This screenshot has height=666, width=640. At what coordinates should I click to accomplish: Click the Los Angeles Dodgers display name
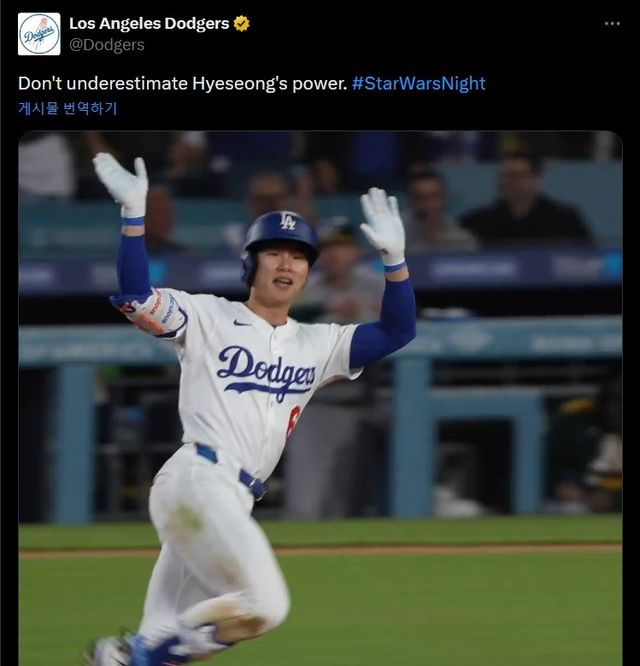[149, 23]
